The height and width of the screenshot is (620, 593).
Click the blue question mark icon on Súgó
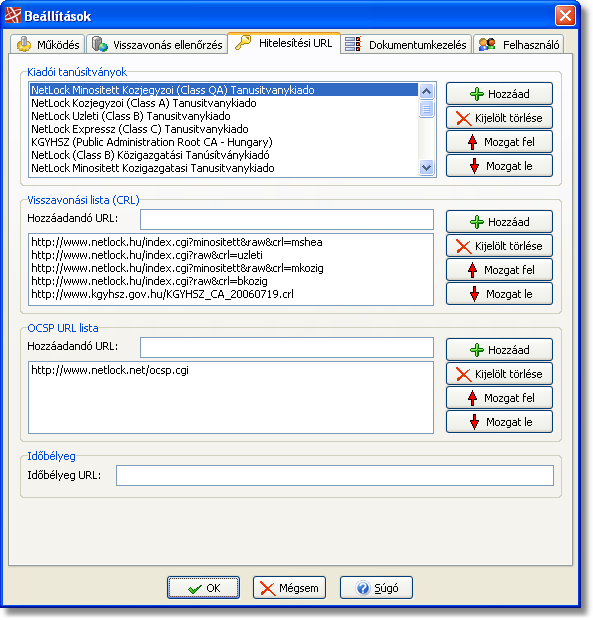pos(363,588)
